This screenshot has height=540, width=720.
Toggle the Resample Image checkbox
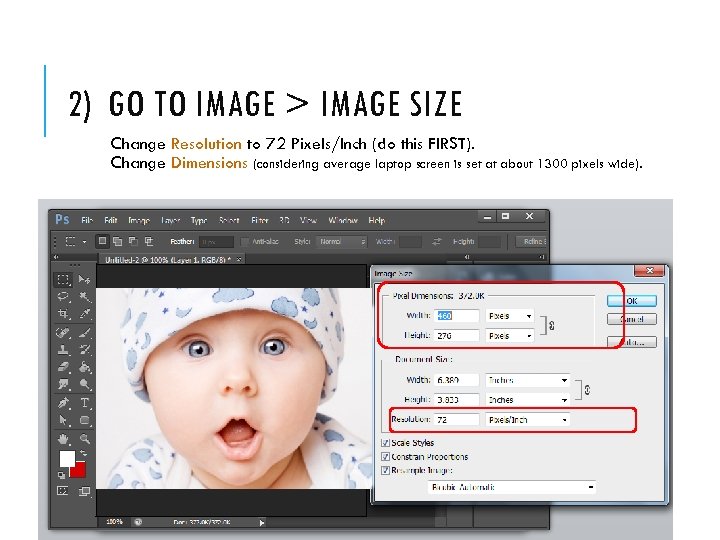[385, 470]
